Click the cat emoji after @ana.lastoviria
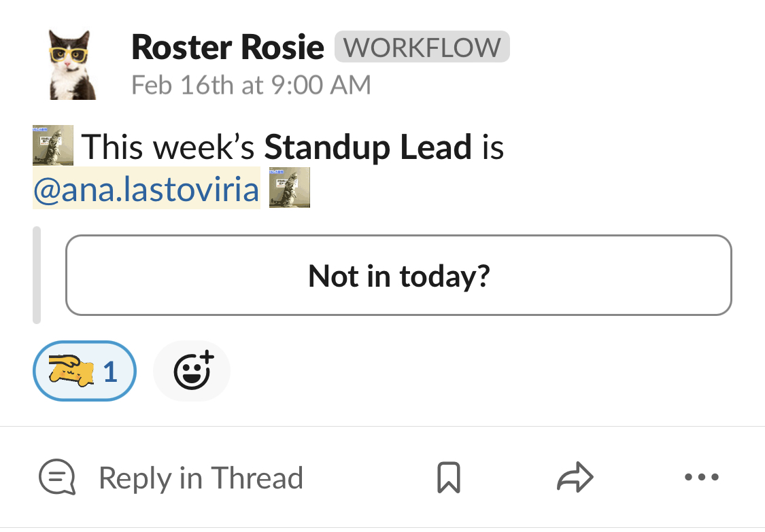The width and height of the screenshot is (765, 532). pos(290,188)
